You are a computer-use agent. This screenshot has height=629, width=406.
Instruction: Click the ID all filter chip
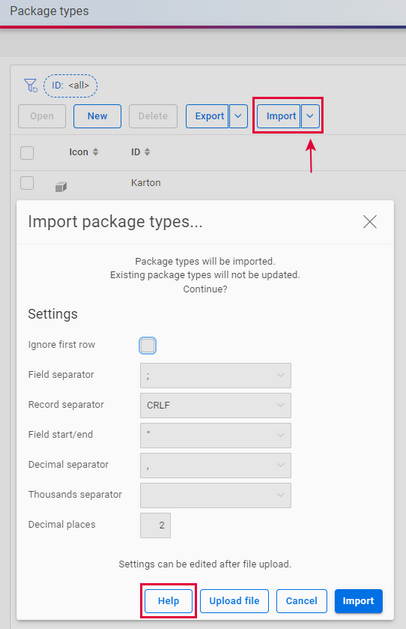(70, 85)
